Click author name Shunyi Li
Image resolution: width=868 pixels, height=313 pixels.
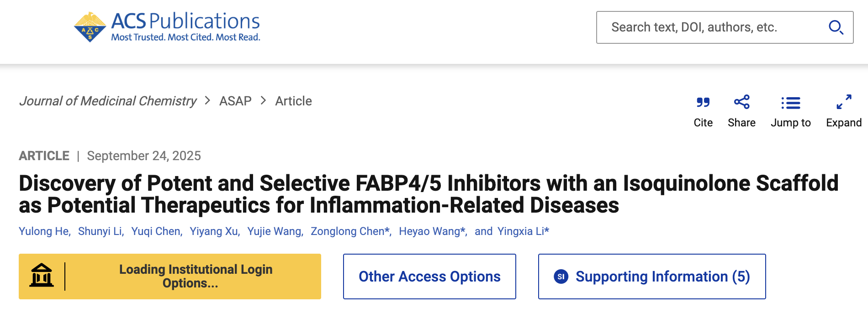click(x=100, y=231)
